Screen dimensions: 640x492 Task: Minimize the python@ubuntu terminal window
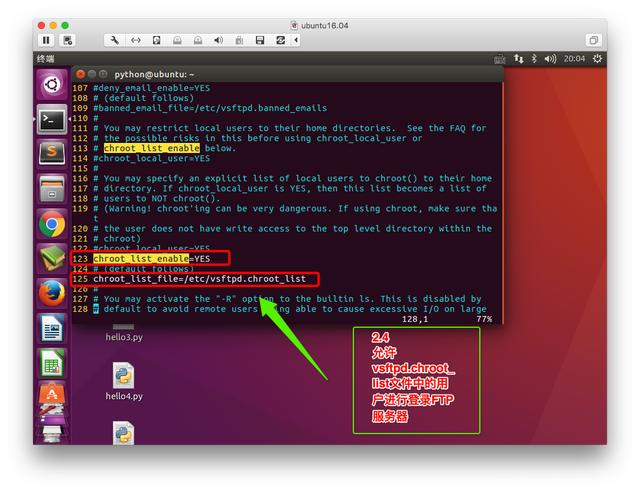[x=92, y=74]
